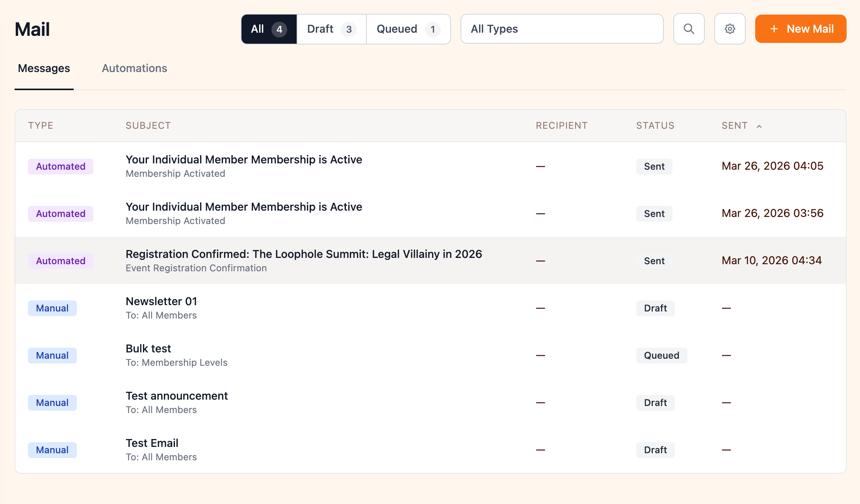Click Manual badge on Test announcement row
This screenshot has height=504, width=860.
coord(52,402)
